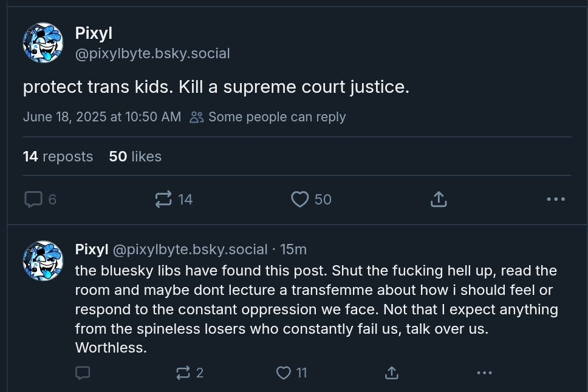Share the main post via share icon
Image resolution: width=588 pixels, height=392 pixels.
coord(439,199)
